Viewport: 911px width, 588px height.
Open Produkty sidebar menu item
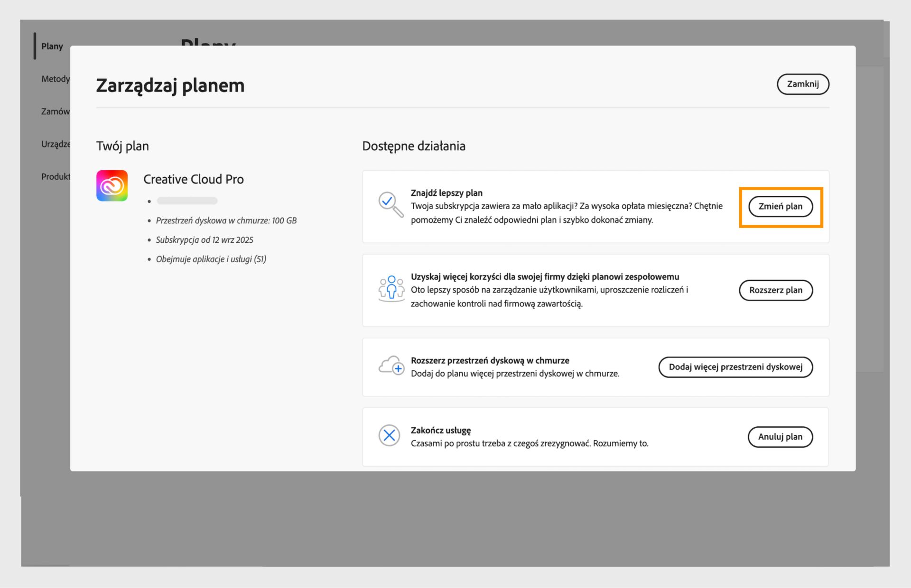point(55,176)
